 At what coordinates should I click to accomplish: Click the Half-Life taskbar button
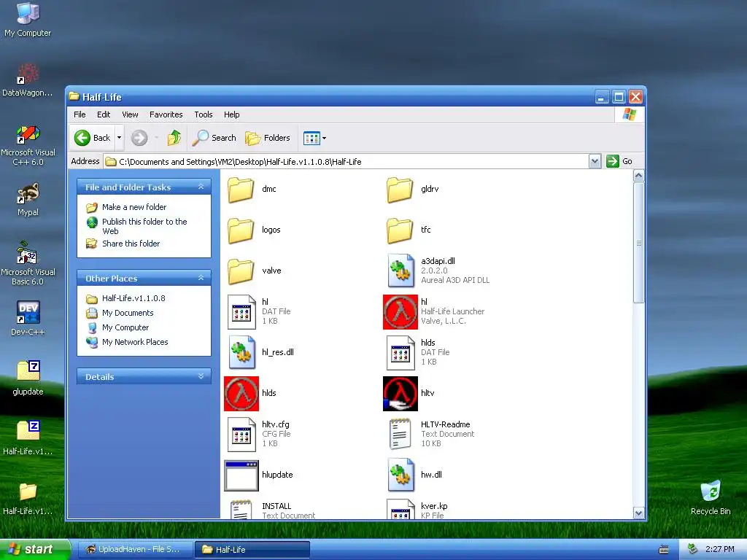point(252,550)
